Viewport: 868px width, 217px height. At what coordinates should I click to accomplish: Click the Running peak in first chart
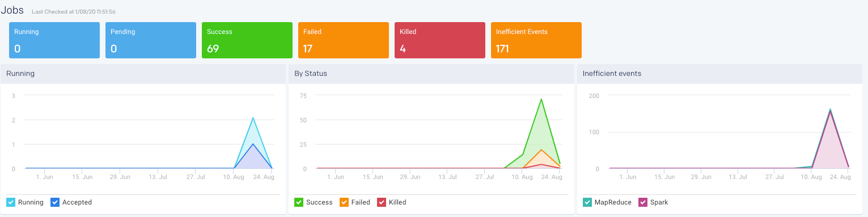(x=253, y=118)
